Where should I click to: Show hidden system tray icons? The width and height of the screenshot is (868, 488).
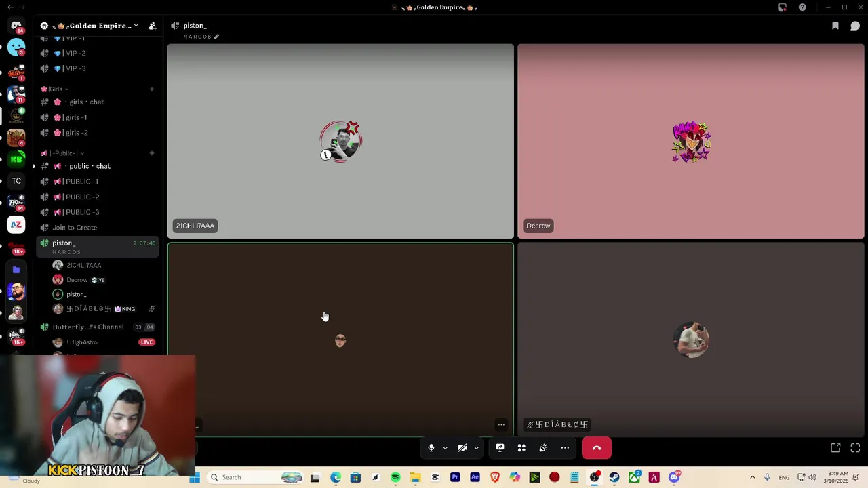point(752,477)
